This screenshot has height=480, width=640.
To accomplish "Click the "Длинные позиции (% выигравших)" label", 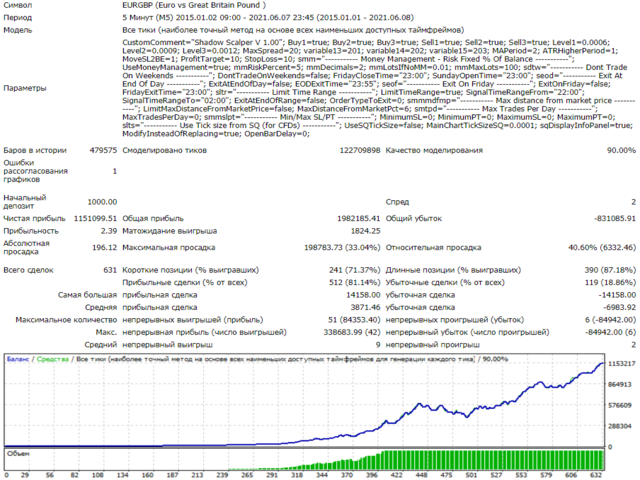I will point(453,270).
